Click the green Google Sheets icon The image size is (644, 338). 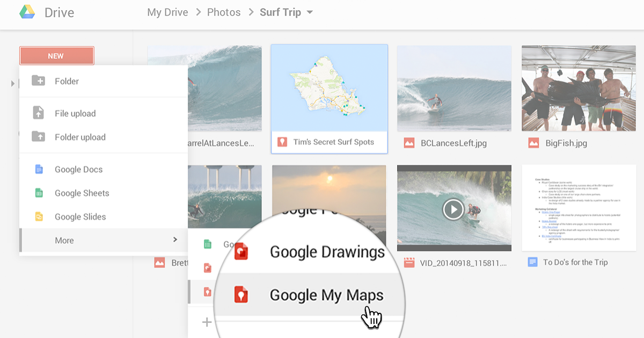[39, 193]
